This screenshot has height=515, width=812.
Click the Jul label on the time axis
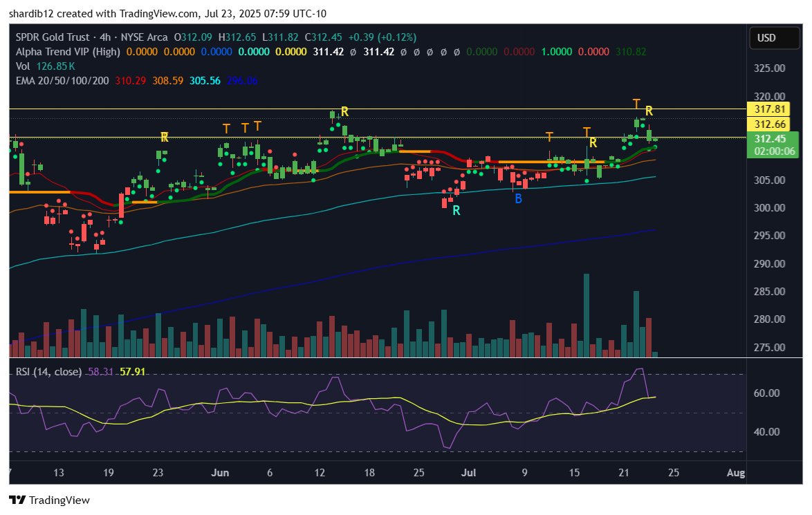click(469, 473)
